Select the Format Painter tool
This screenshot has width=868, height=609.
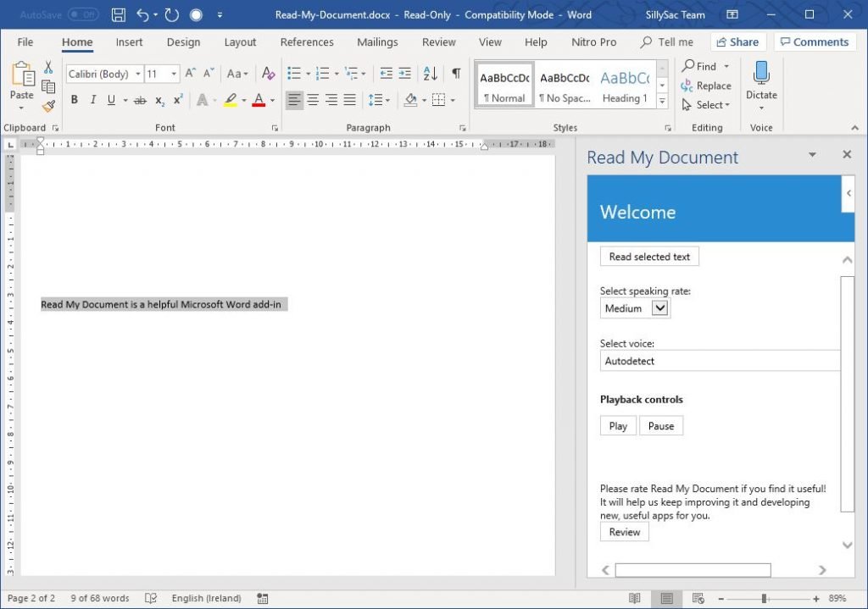click(48, 106)
